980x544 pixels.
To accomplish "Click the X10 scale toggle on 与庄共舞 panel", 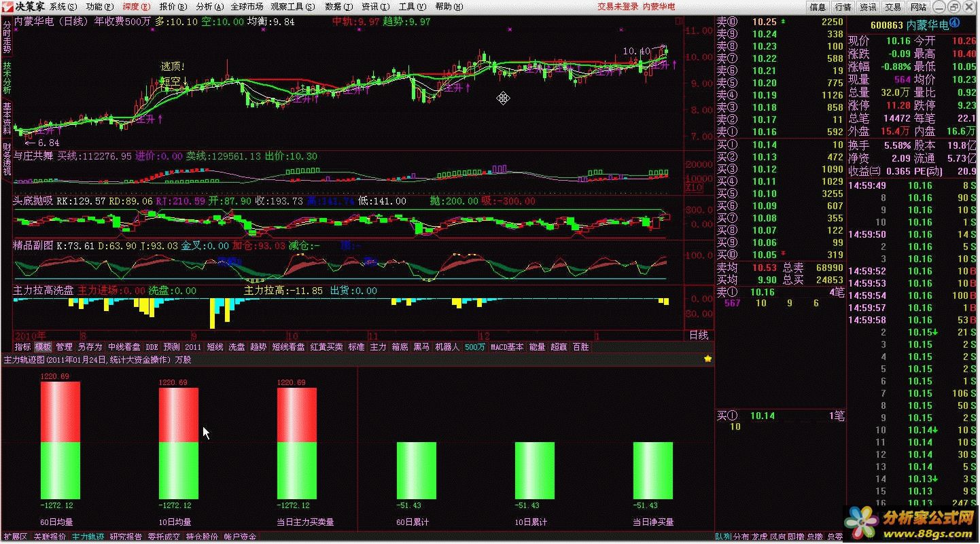I will (695, 187).
